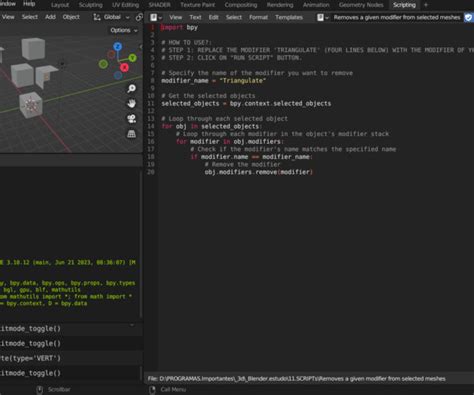Toggle the camera view icon
Image resolution: width=474 pixels, height=395 pixels.
(x=132, y=119)
